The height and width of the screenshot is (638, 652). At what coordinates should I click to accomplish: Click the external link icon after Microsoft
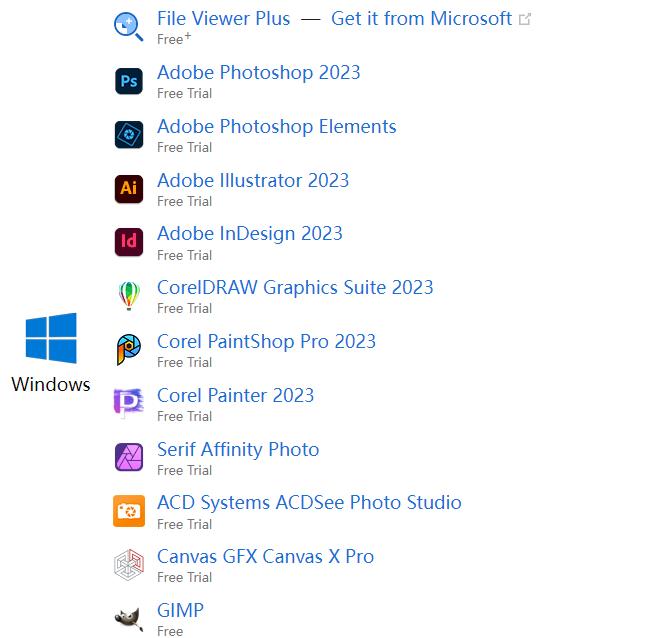[x=525, y=19]
